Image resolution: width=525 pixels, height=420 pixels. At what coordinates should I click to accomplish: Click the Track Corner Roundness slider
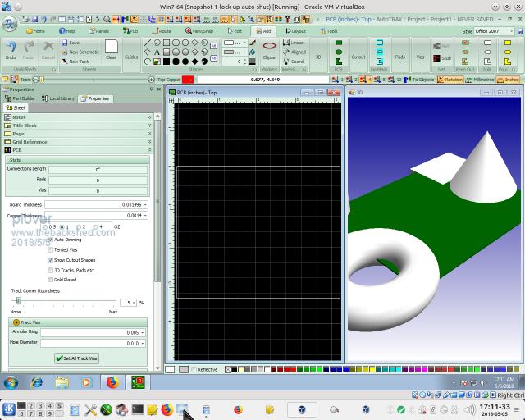click(x=18, y=301)
